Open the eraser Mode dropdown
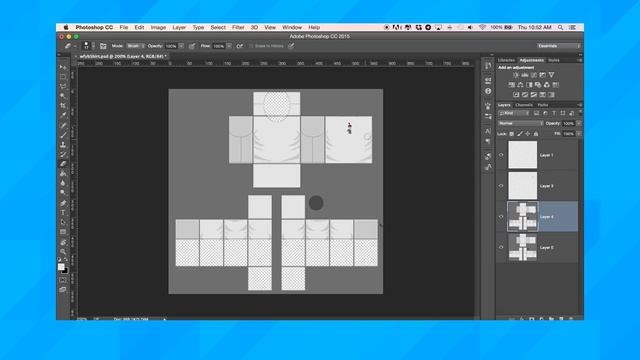The width and height of the screenshot is (640, 360). (135, 46)
